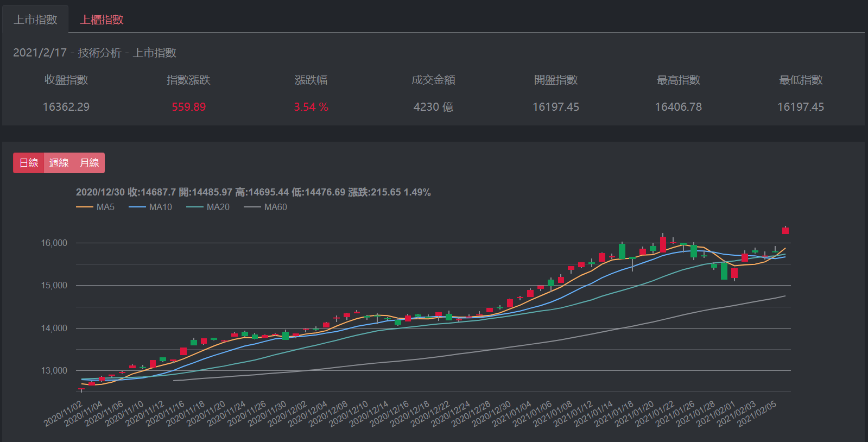Click the 成交金額 label
Image resolution: width=868 pixels, height=442 pixels.
[434, 80]
